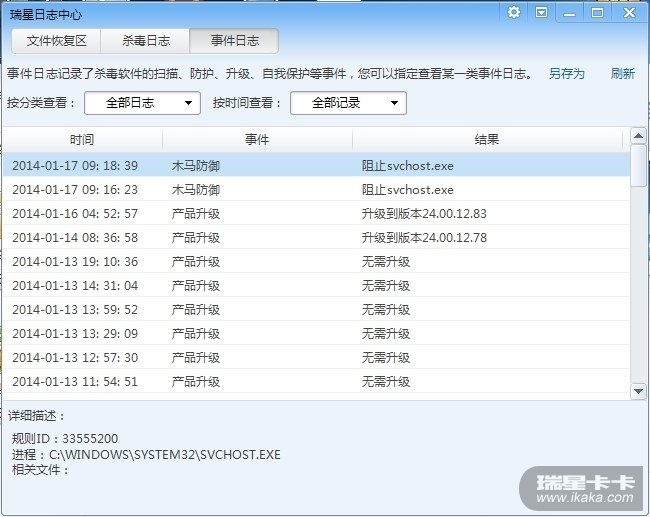Click 升级到版本24.00.12.83 result cell
650x517 pixels.
tap(424, 214)
